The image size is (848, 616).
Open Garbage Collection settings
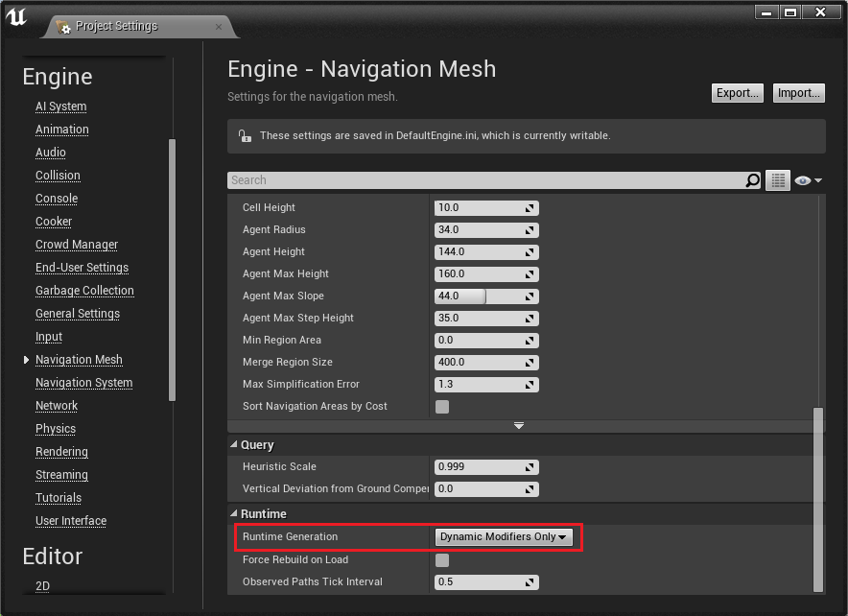(x=84, y=291)
